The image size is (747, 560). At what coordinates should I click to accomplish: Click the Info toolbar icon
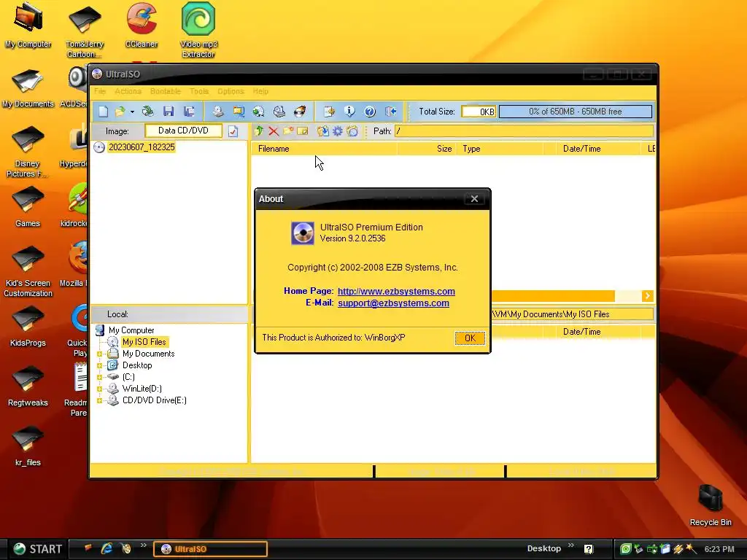click(x=349, y=112)
